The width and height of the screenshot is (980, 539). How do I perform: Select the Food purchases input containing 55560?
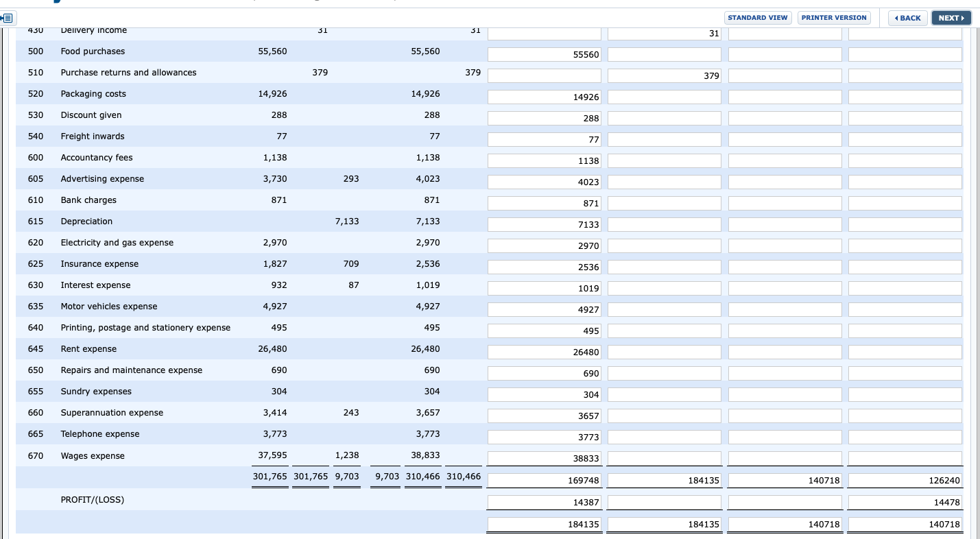point(545,55)
